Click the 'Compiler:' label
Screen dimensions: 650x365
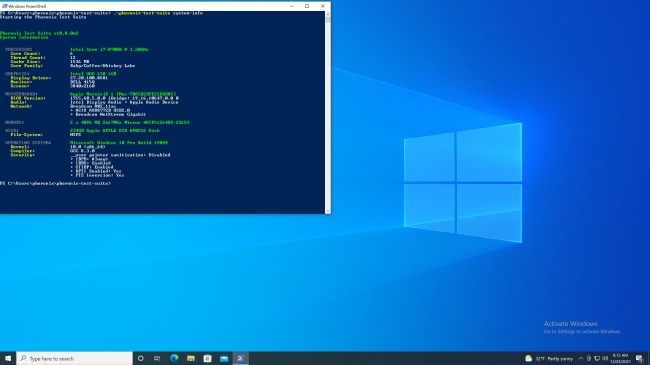click(x=22, y=151)
